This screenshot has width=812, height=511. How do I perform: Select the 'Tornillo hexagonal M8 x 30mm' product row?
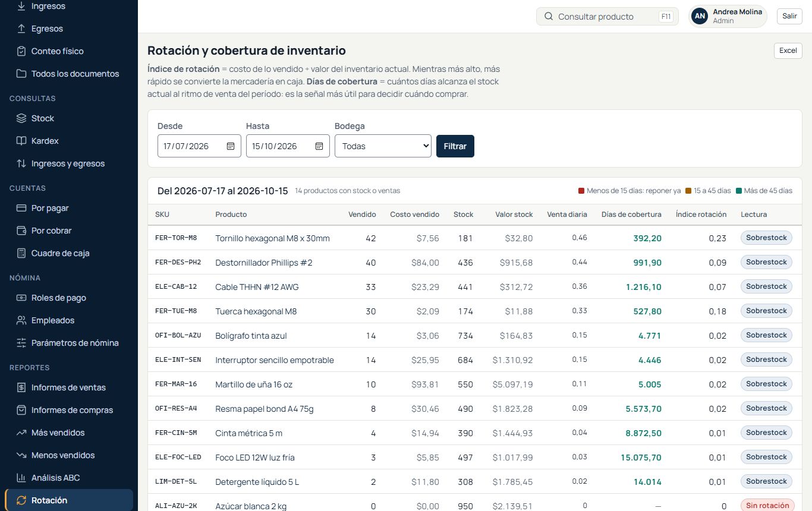475,238
